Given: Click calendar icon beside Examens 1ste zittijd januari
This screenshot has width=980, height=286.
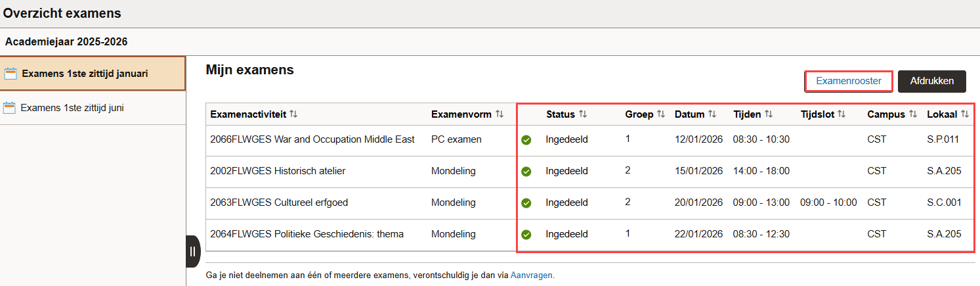Looking at the screenshot, I should pos(11,74).
